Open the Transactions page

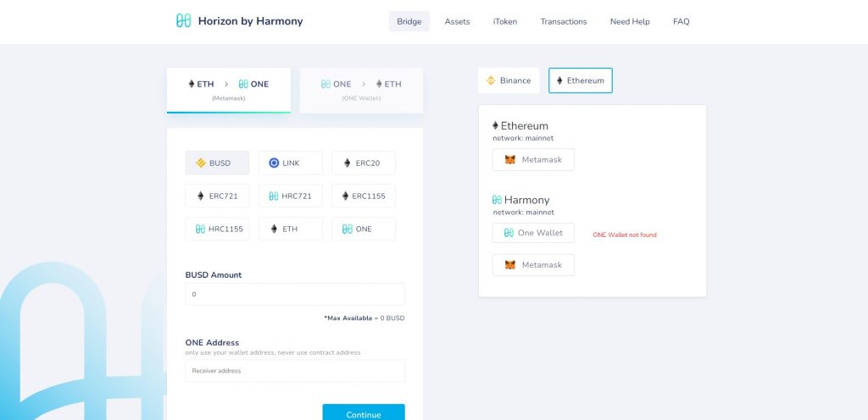point(564,21)
